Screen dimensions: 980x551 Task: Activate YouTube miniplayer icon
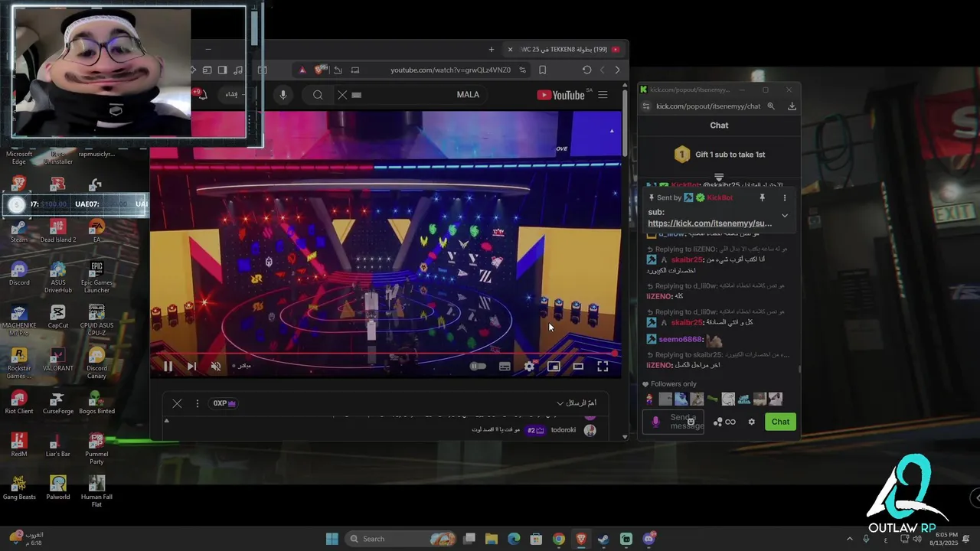pos(554,367)
